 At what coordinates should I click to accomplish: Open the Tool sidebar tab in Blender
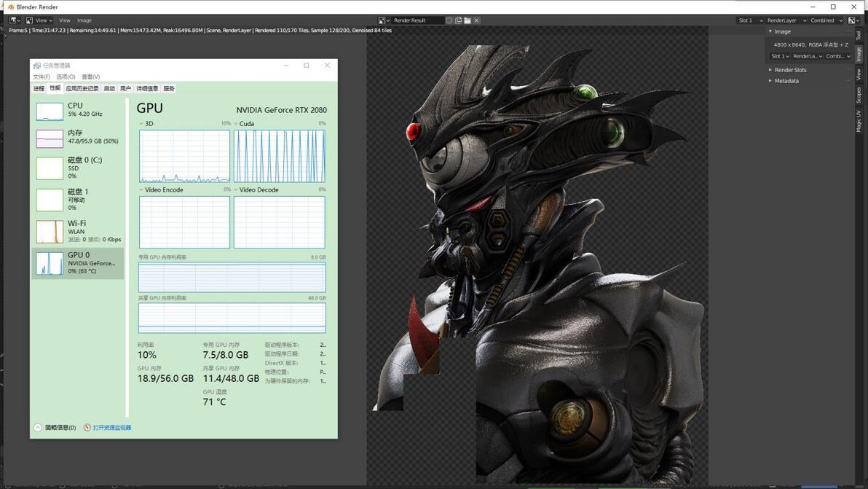tap(859, 36)
